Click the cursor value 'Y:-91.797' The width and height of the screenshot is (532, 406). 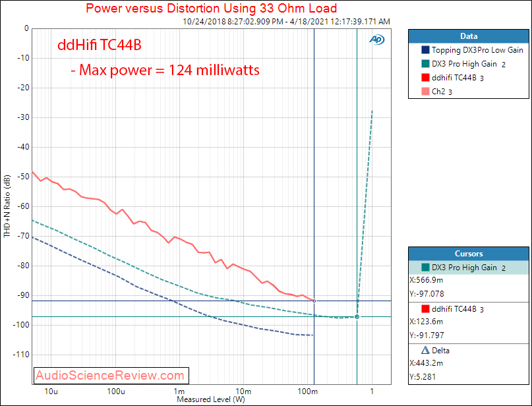tap(427, 335)
